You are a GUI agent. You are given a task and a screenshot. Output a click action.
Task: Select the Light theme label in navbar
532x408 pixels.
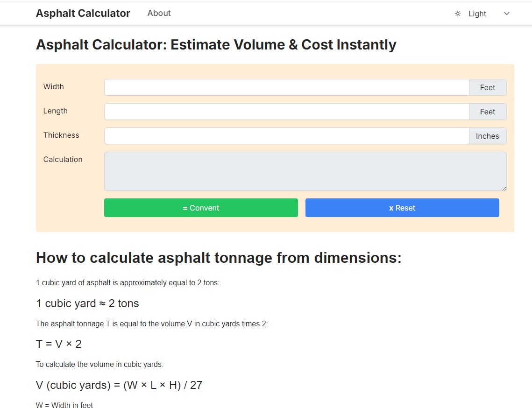477,14
